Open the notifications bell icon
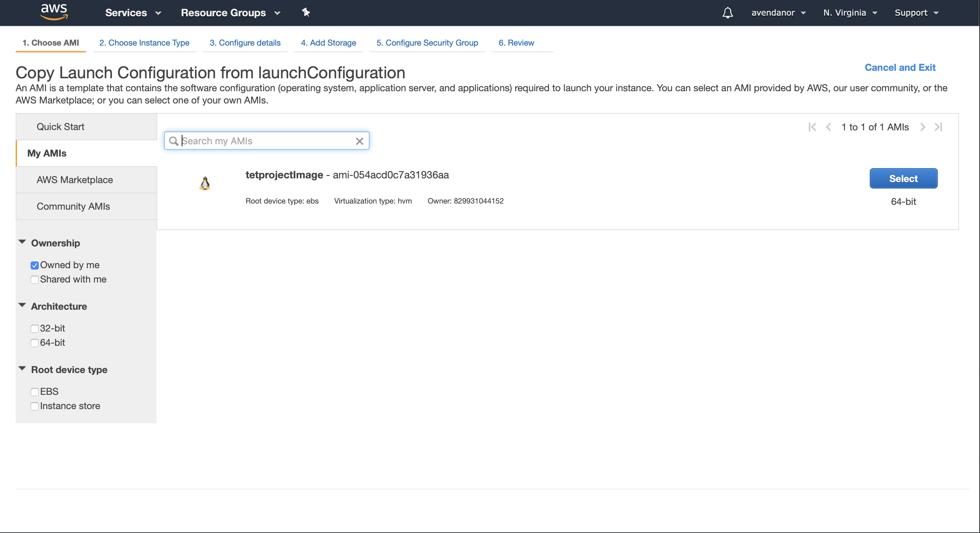 coord(728,13)
